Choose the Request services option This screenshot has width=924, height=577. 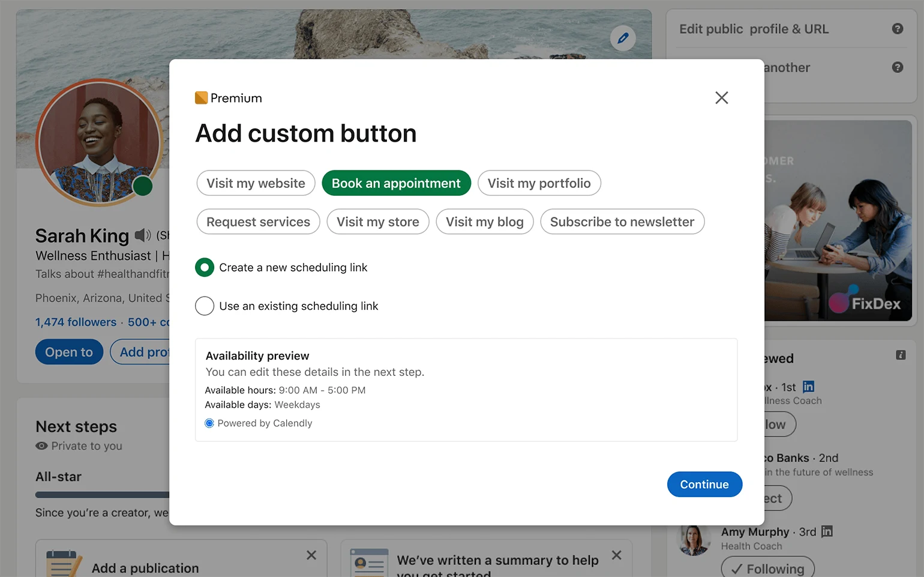pyautogui.click(x=258, y=222)
